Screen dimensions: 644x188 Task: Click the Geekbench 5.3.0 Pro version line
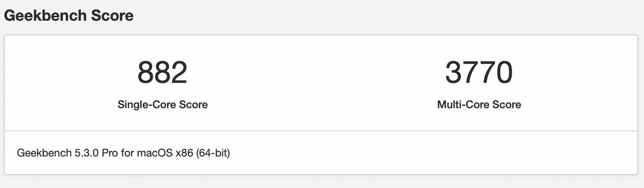123,153
